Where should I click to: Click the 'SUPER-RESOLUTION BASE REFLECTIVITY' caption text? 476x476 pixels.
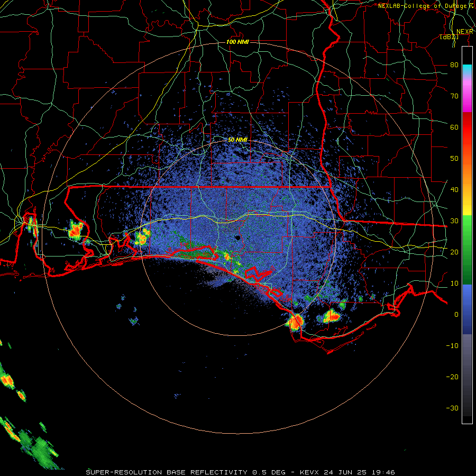pyautogui.click(x=167, y=472)
